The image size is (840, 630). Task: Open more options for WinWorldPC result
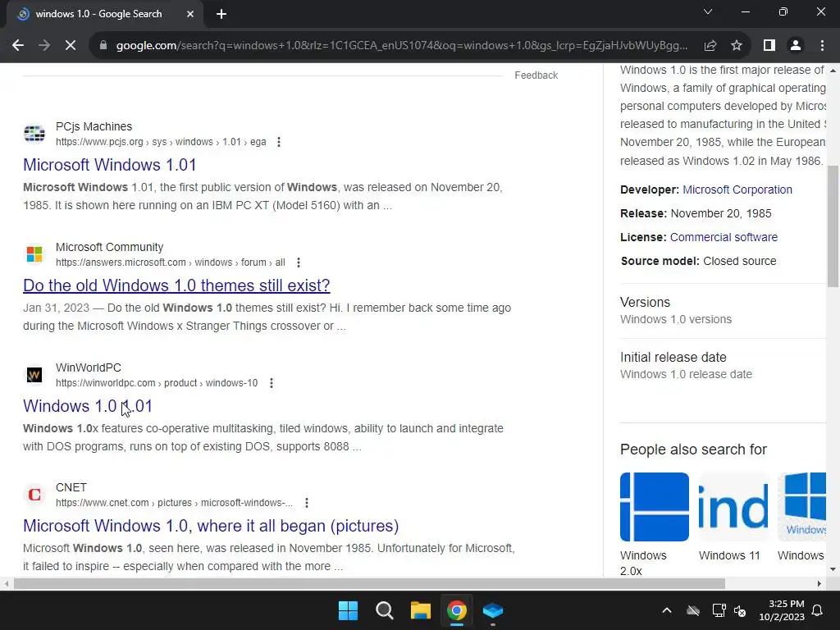click(272, 383)
